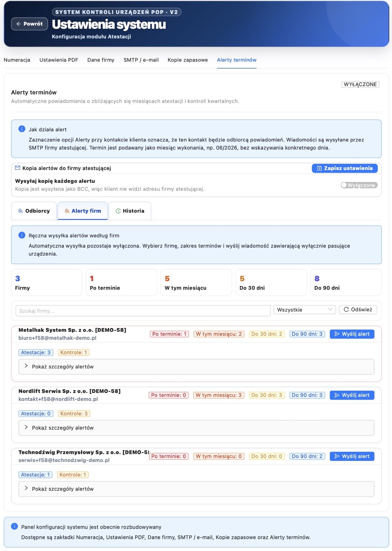The height and width of the screenshot is (551, 392).
Task: Click the clock icon on Historia tab
Action: click(x=118, y=211)
